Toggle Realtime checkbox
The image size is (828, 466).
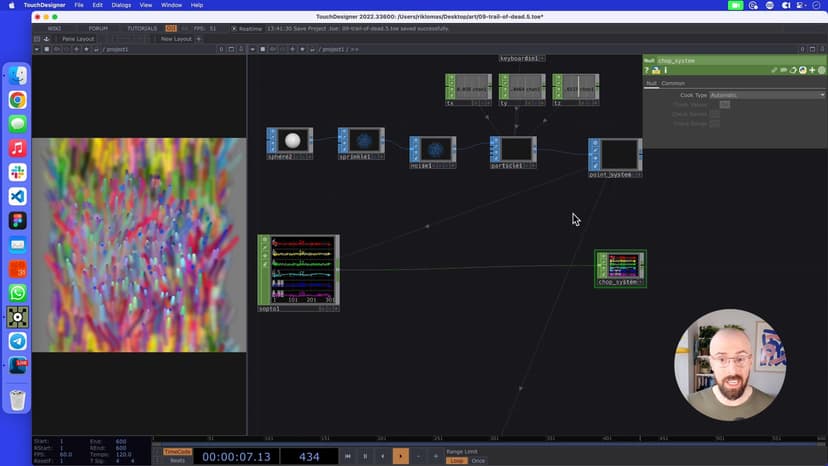point(235,28)
